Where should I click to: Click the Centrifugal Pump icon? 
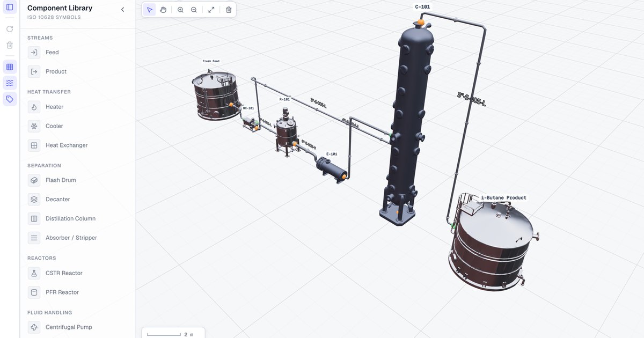[x=34, y=327]
